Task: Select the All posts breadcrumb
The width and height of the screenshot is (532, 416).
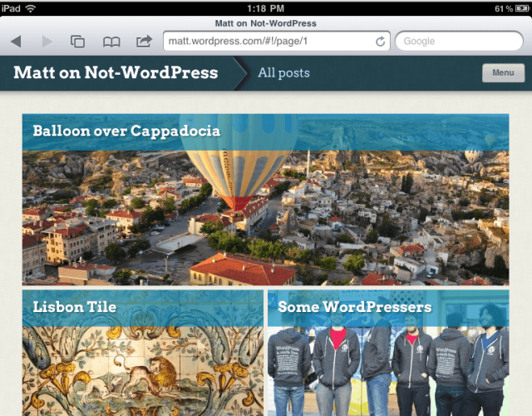Action: tap(283, 73)
